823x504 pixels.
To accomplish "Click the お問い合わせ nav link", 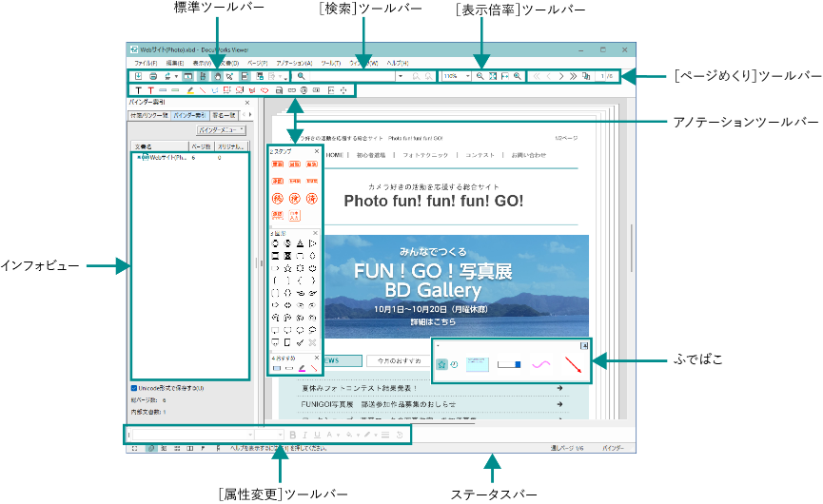I will click(529, 155).
